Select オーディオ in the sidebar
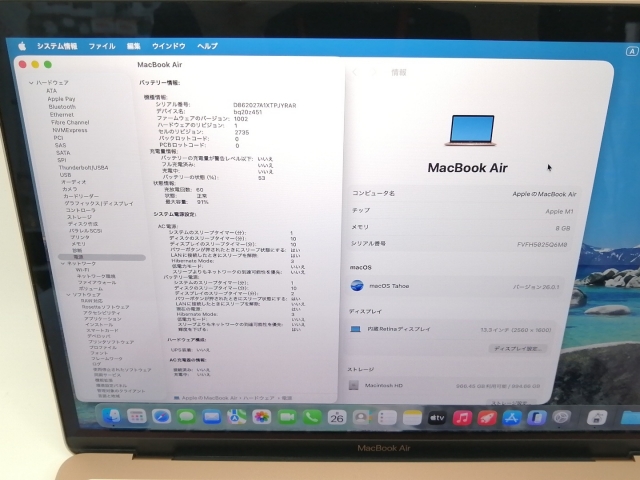640x480 pixels. 73,182
